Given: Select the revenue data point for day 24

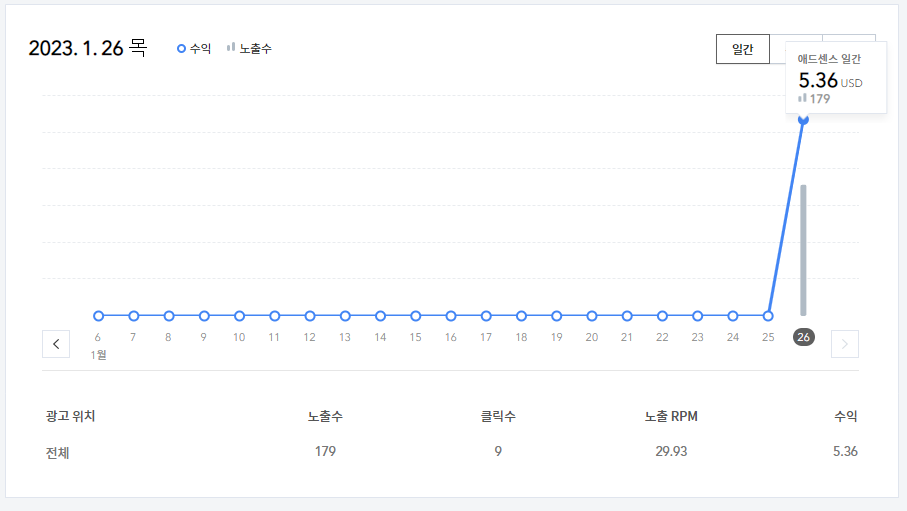Looking at the screenshot, I should tap(733, 316).
